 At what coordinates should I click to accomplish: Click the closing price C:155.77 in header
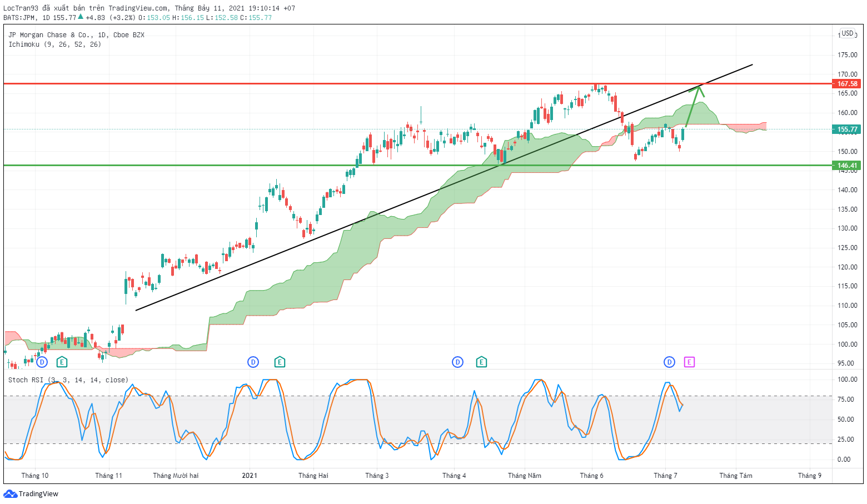(x=256, y=18)
